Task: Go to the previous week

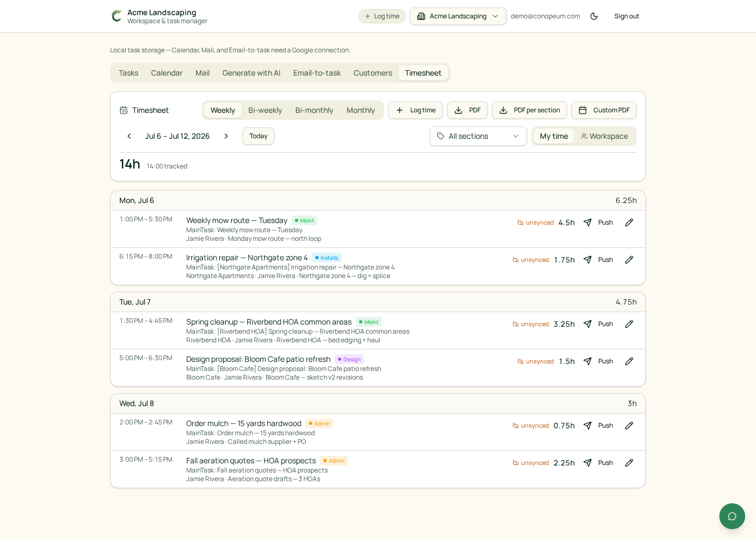Action: point(129,136)
